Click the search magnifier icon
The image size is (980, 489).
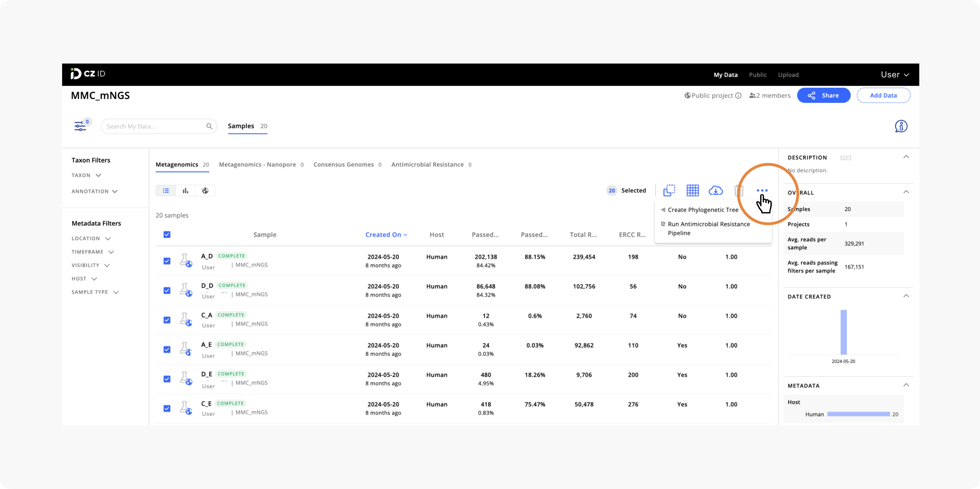tap(209, 126)
